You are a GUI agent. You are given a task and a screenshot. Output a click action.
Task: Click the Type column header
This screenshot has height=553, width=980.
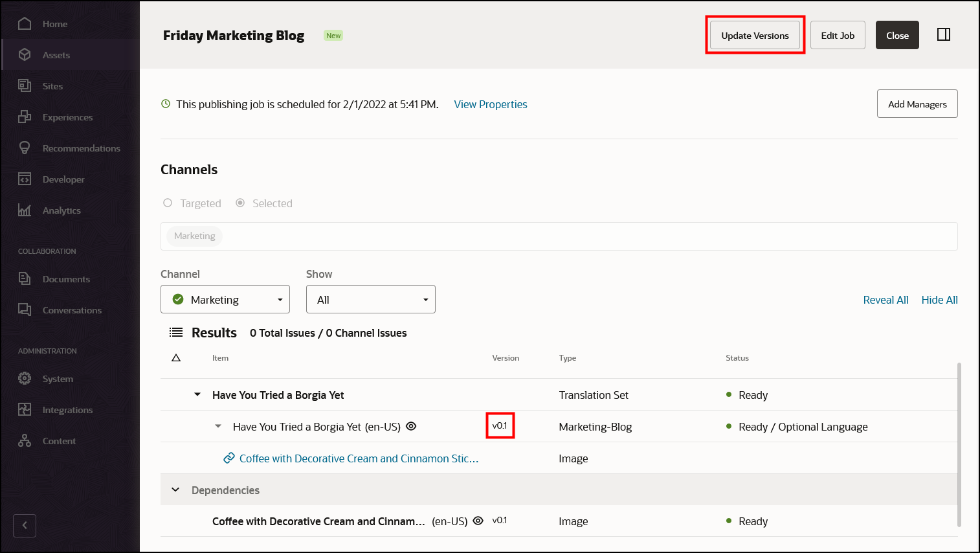[x=568, y=358]
